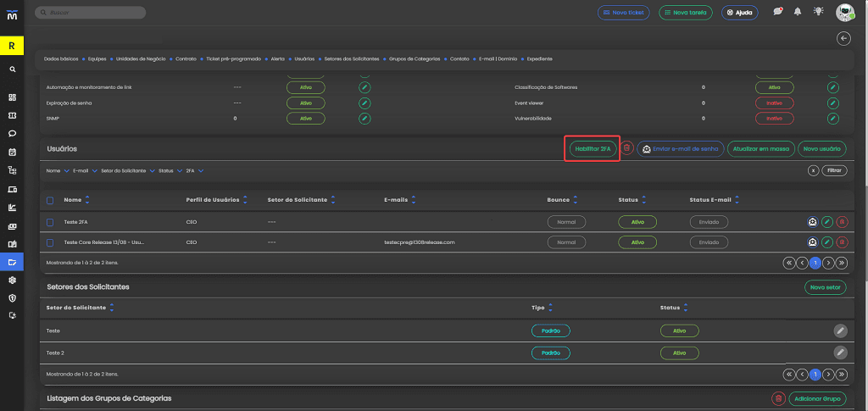Click the Novo usuário button
Screen dimensions: 868x411
pyautogui.click(x=821, y=149)
